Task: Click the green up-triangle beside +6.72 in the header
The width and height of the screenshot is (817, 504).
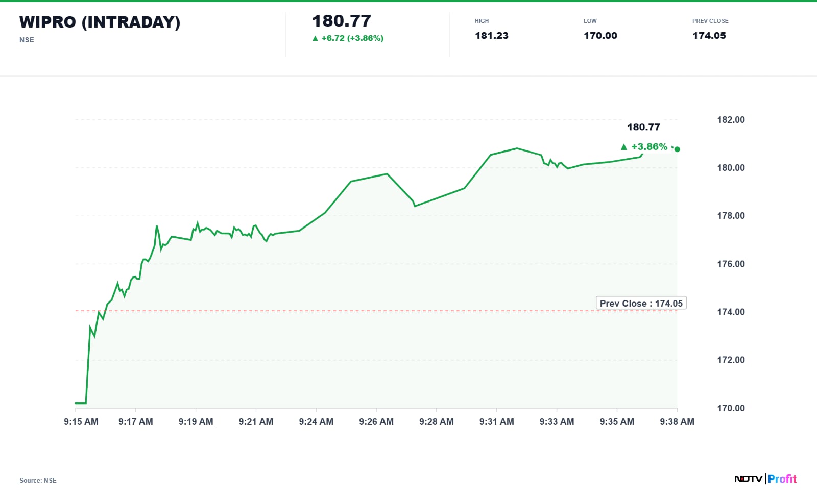Action: pyautogui.click(x=315, y=38)
